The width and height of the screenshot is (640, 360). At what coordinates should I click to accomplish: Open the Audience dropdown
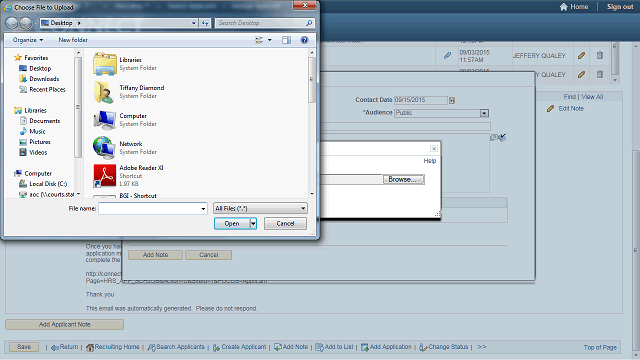[484, 113]
